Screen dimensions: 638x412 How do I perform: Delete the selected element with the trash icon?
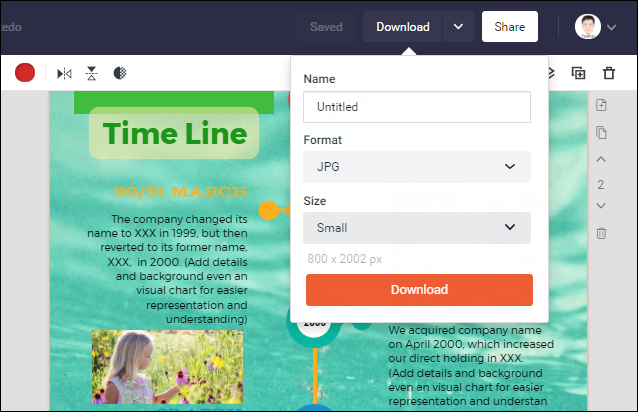point(609,73)
